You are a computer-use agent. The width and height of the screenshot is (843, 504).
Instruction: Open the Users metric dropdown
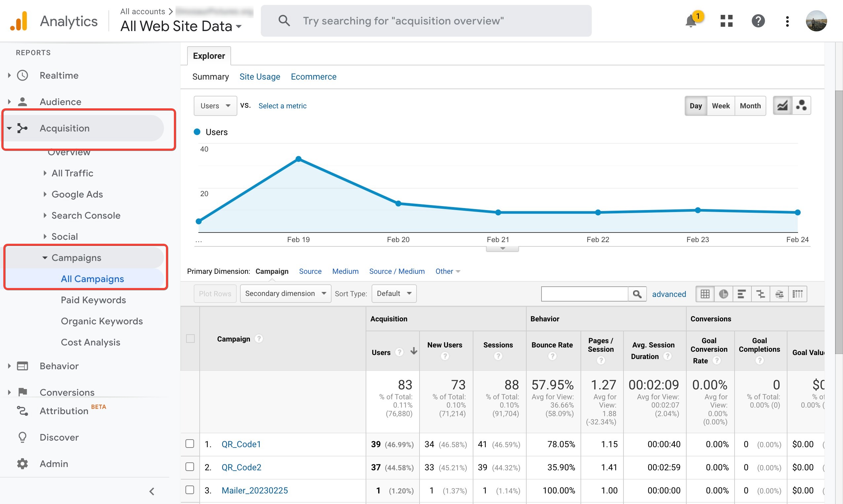pyautogui.click(x=215, y=106)
